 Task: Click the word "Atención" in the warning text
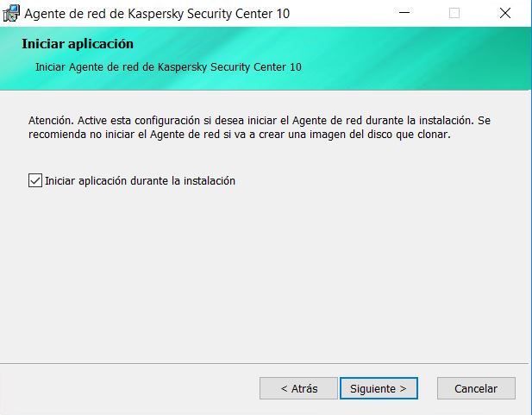point(49,120)
